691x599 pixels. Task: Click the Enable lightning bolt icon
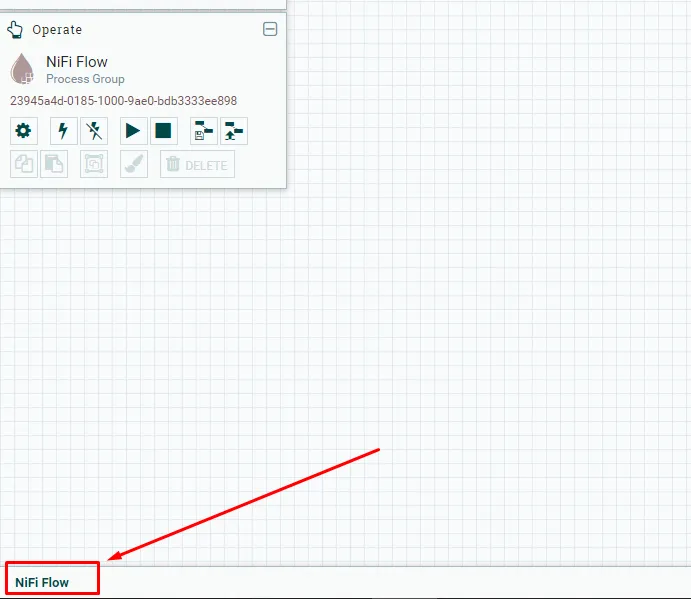63,131
